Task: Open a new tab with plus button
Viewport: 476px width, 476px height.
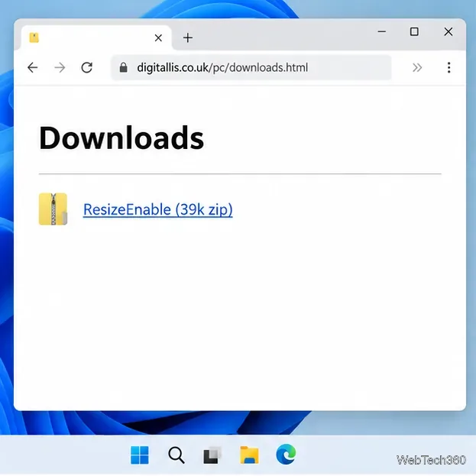Action: (x=188, y=37)
